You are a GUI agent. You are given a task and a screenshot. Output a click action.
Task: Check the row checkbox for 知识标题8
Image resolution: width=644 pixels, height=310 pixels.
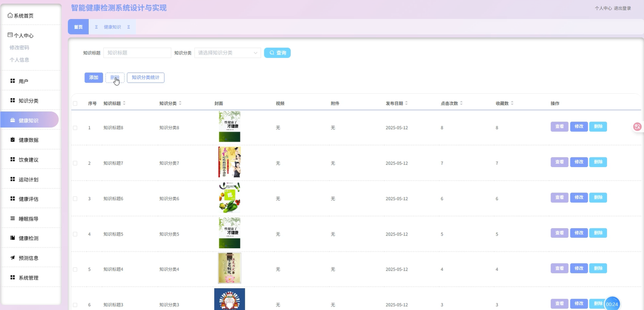75,127
